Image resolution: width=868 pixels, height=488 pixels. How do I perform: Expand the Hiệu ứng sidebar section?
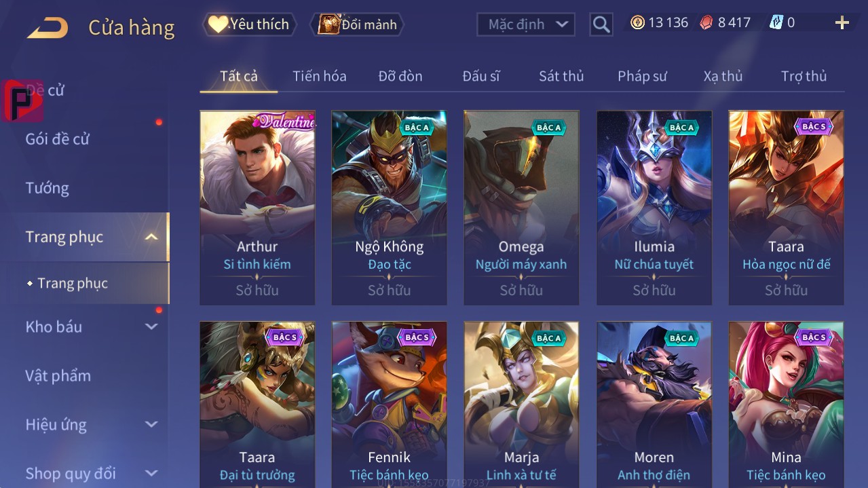151,424
